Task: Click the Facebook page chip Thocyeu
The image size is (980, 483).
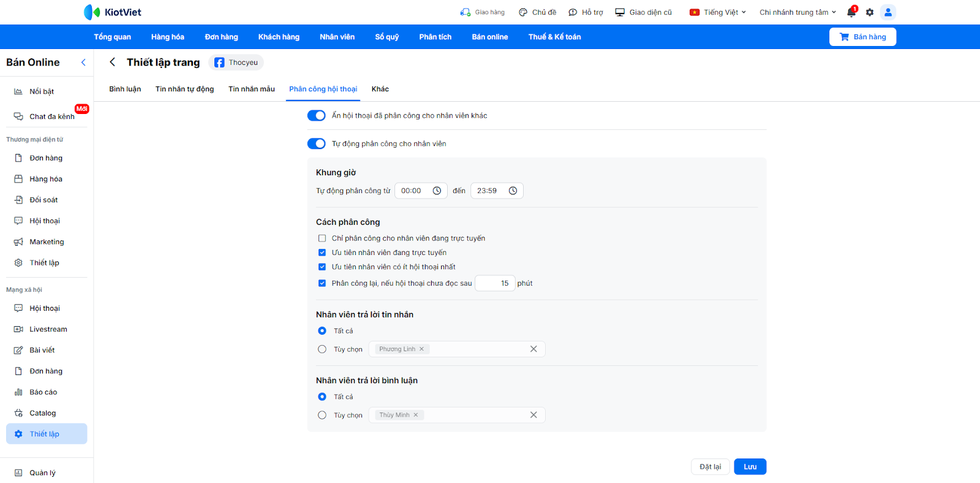Action: [236, 63]
